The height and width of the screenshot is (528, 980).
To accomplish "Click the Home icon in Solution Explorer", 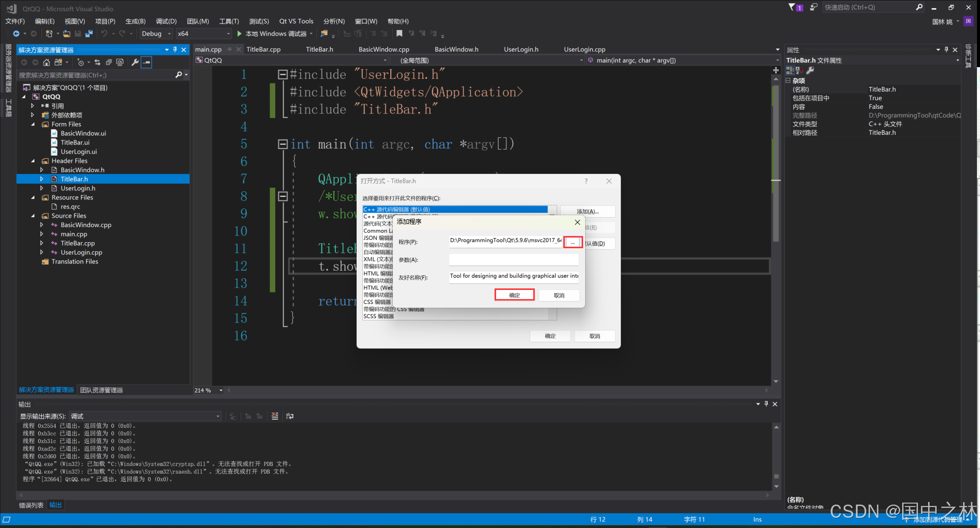I will pos(46,62).
